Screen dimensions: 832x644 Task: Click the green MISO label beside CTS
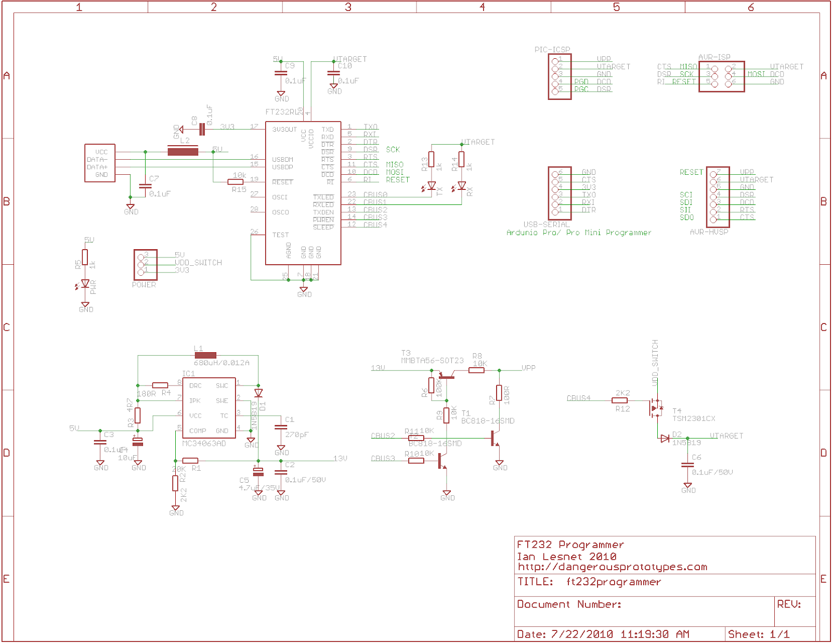point(395,165)
